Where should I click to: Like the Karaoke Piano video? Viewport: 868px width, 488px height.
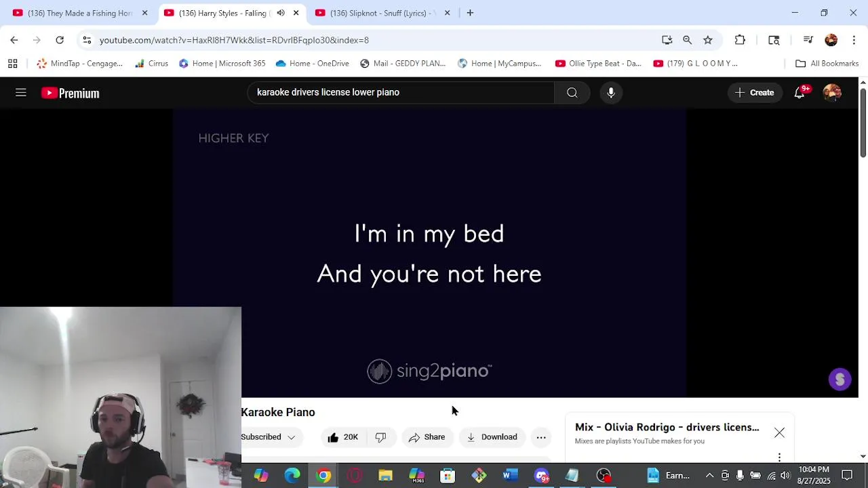[x=342, y=437]
